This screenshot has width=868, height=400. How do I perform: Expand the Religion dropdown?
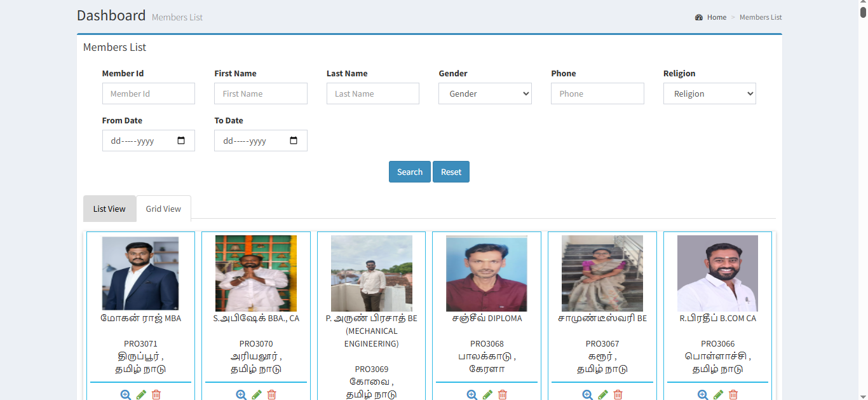coord(709,93)
